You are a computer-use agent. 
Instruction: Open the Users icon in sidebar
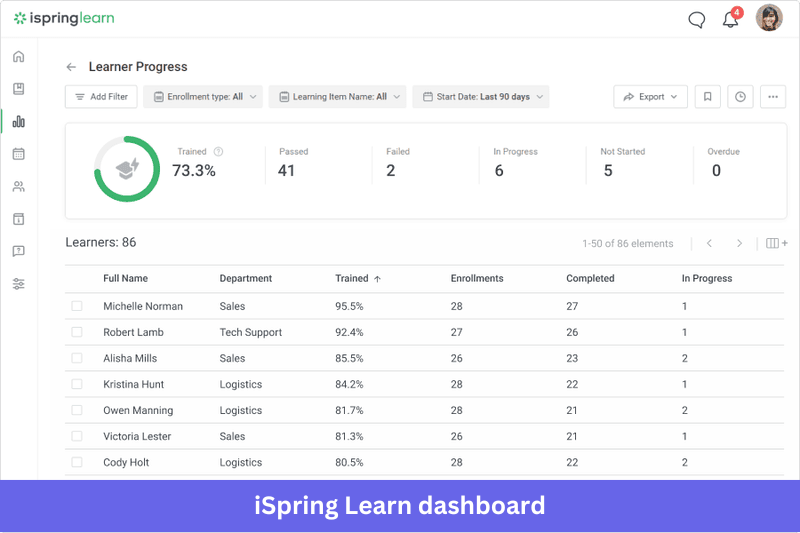pos(18,187)
